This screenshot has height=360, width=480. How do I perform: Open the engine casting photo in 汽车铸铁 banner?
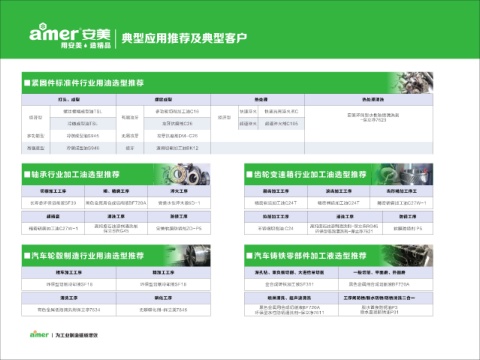[x=408, y=255]
